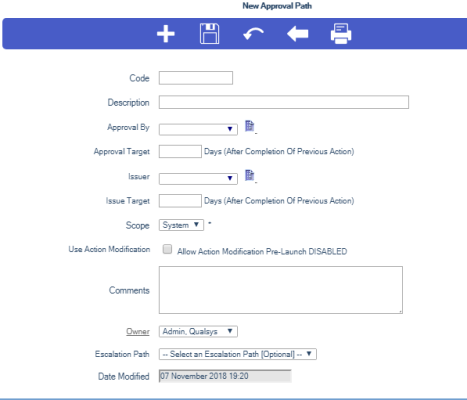Viewport: 467px width, 400px height.
Task: Click the Issue Target days field
Action: click(180, 201)
